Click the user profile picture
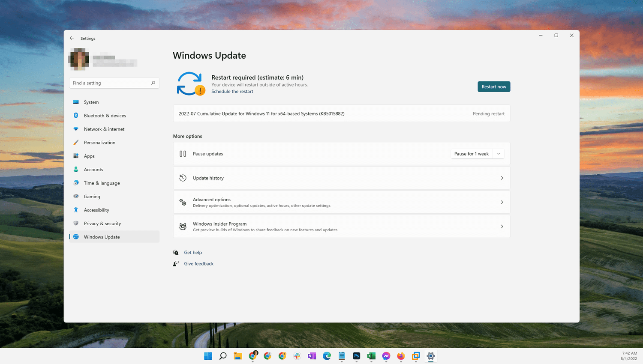This screenshot has width=643, height=364. point(79,59)
